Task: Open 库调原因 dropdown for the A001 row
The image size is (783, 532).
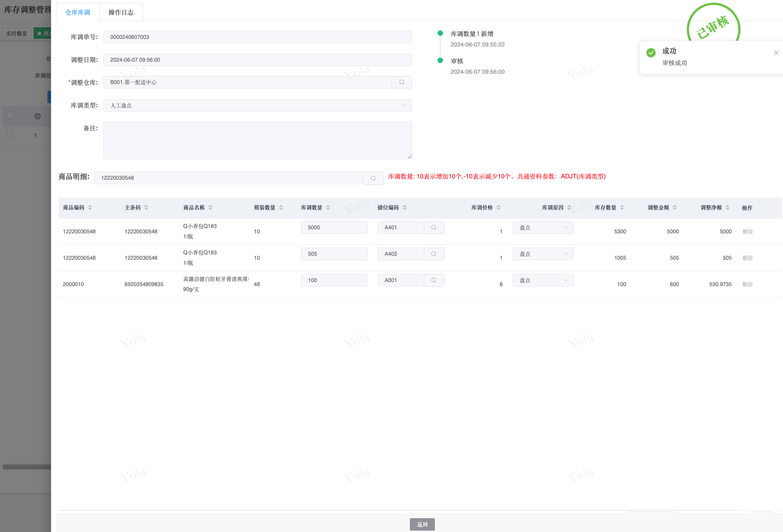Action: point(543,280)
